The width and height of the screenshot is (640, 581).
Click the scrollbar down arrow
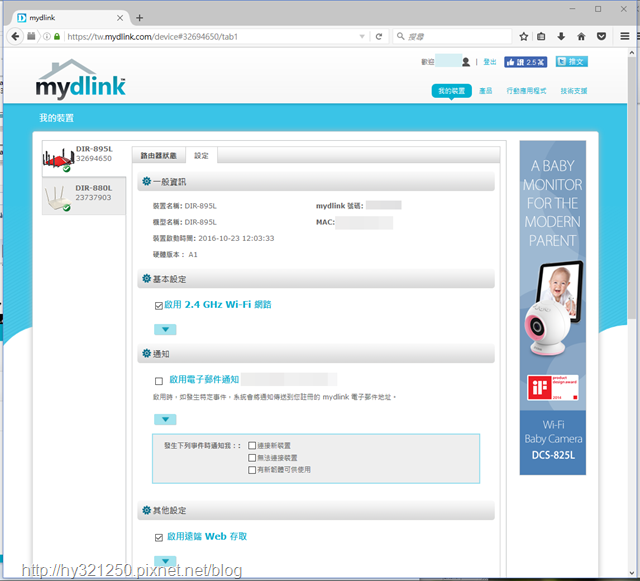pyautogui.click(x=631, y=573)
